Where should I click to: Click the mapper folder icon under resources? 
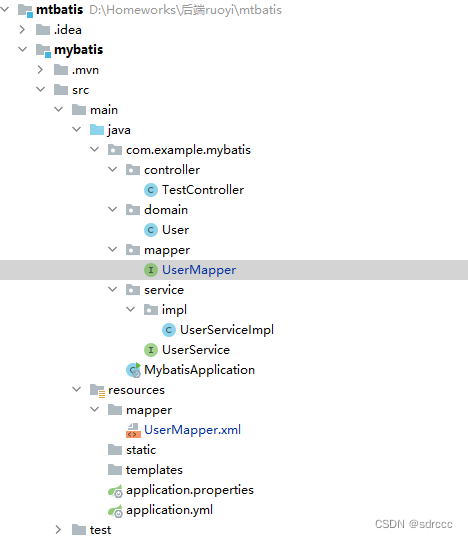pyautogui.click(x=115, y=410)
